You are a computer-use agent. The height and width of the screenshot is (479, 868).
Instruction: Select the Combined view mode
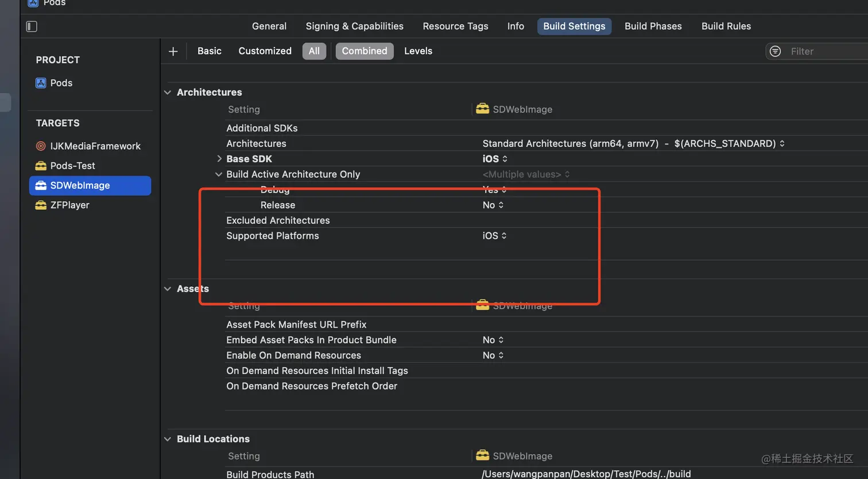pyautogui.click(x=365, y=51)
